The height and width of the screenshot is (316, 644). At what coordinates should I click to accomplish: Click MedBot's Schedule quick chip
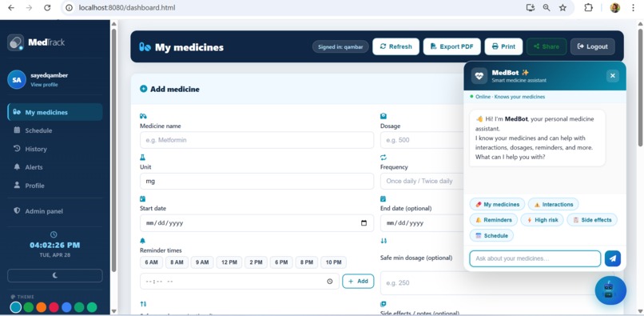pyautogui.click(x=491, y=236)
